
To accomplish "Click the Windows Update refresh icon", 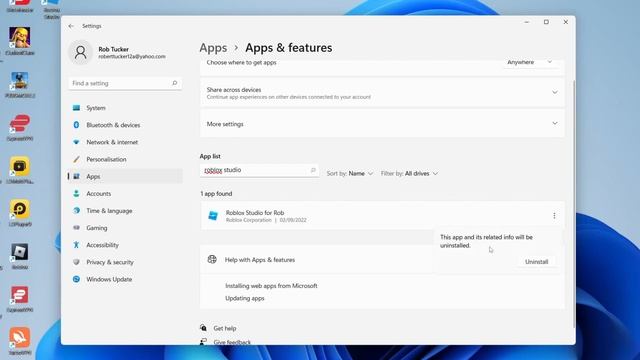I will pos(76,279).
